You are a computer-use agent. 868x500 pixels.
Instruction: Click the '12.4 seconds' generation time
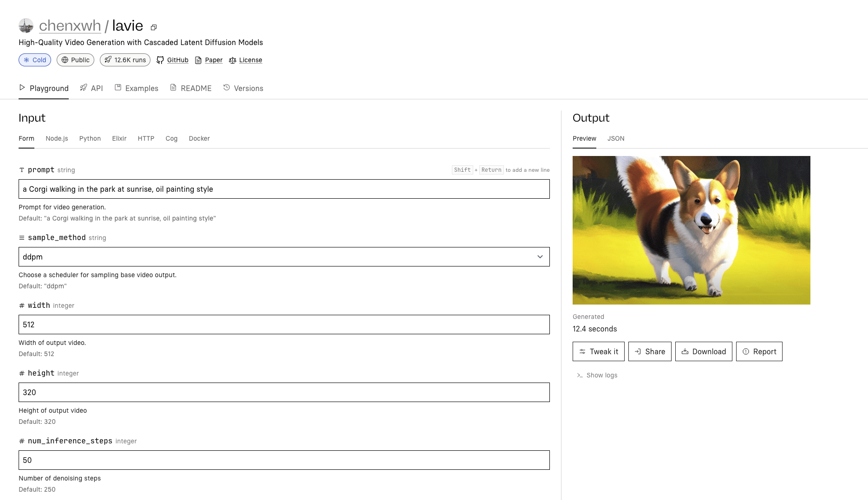(595, 329)
